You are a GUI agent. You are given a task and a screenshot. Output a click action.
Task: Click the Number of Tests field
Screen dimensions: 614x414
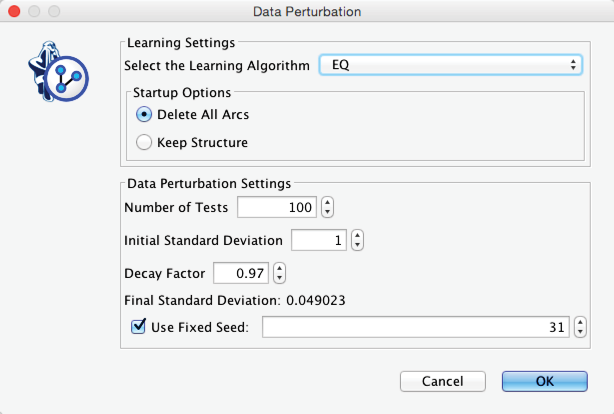pos(277,208)
